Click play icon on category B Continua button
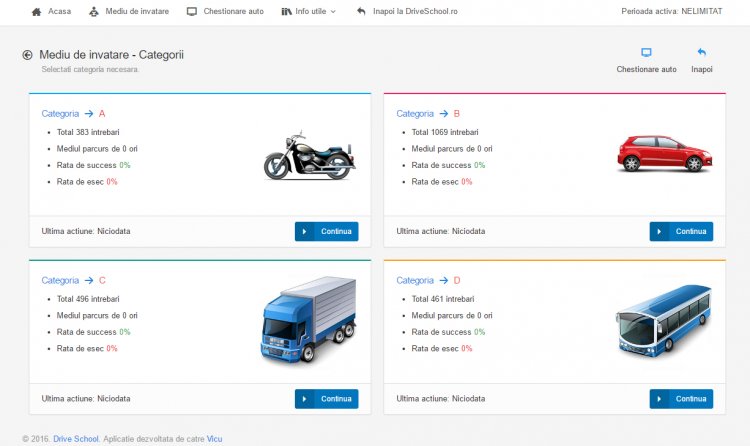The image size is (750, 446). pyautogui.click(x=660, y=232)
